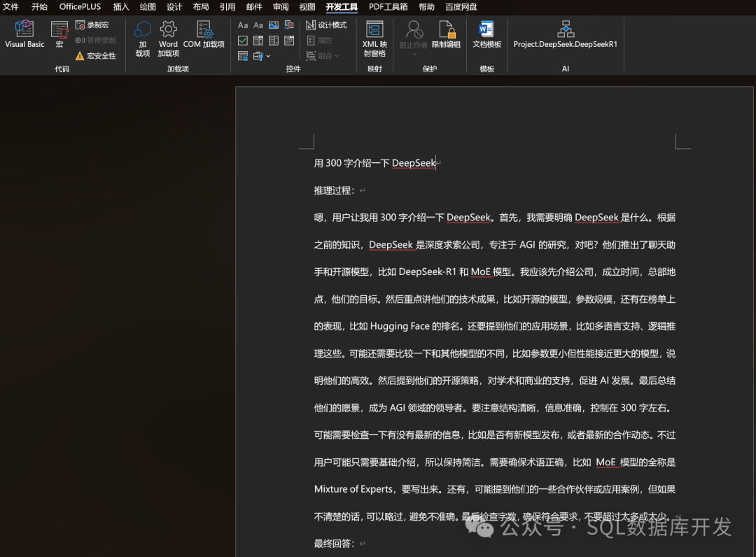Switch to 邮件 ribbon tab
The height and width of the screenshot is (557, 756).
tap(254, 7)
